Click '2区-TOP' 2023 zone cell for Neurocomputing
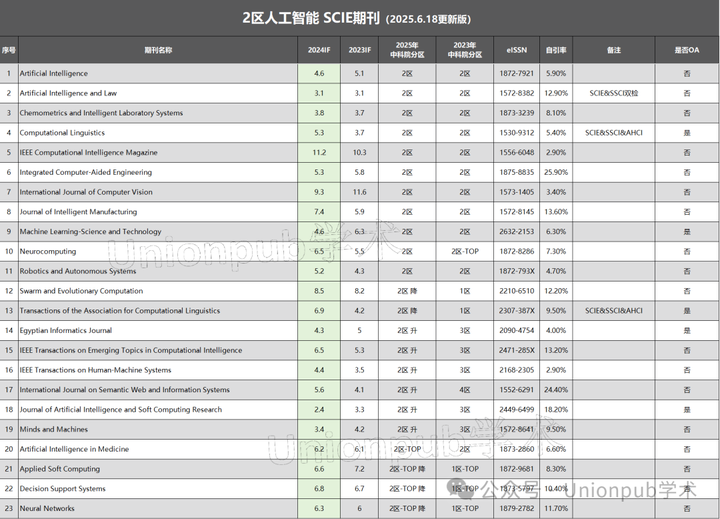This screenshot has width=720, height=519. pos(465,251)
